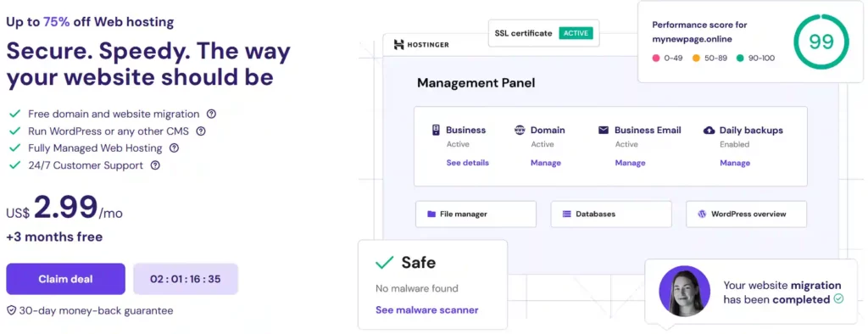Open See details under Business
The image size is (868, 334).
click(468, 163)
